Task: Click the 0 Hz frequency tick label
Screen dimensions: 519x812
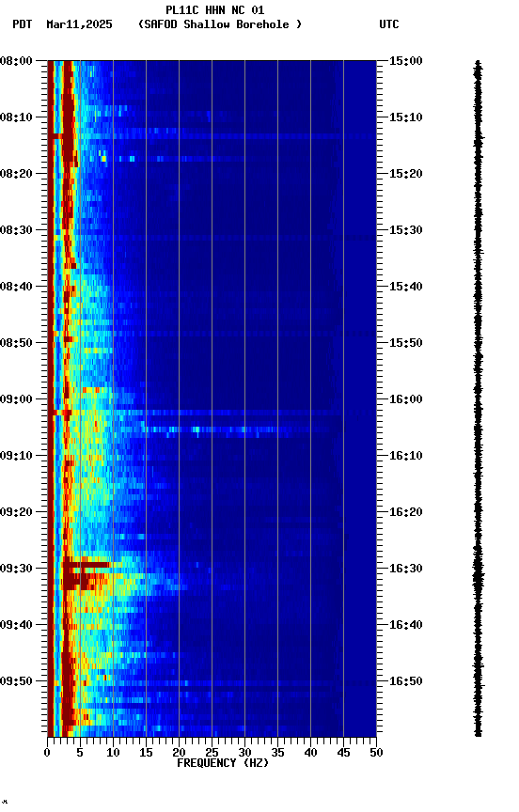Action: (x=47, y=753)
